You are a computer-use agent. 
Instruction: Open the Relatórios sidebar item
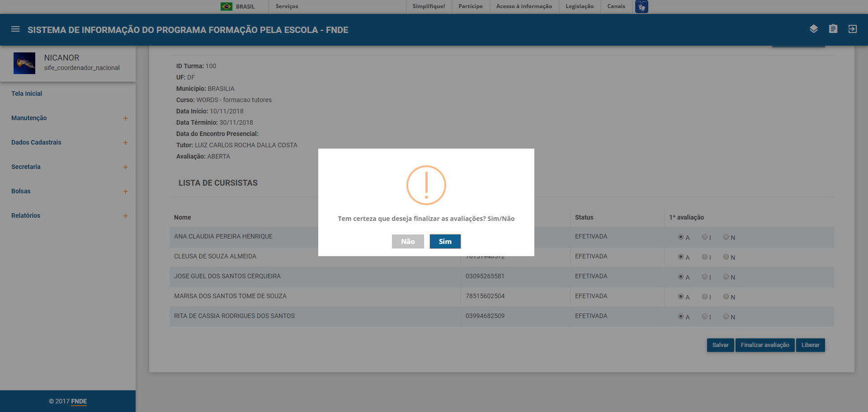coord(26,215)
